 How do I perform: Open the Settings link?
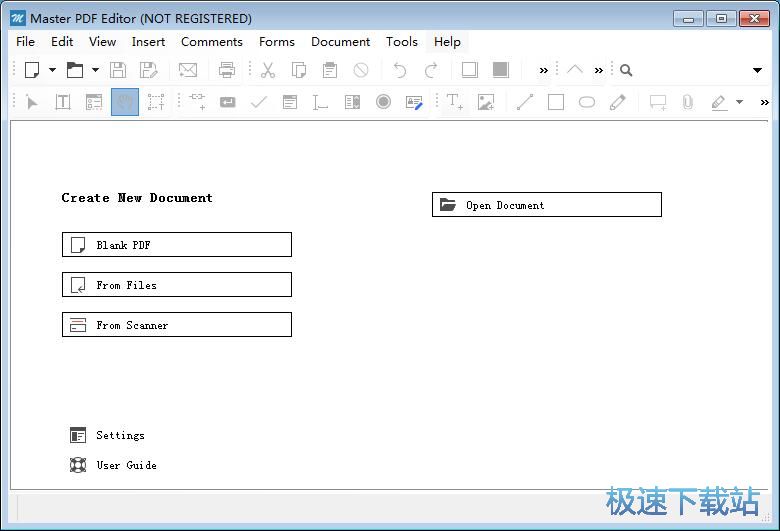pos(107,435)
